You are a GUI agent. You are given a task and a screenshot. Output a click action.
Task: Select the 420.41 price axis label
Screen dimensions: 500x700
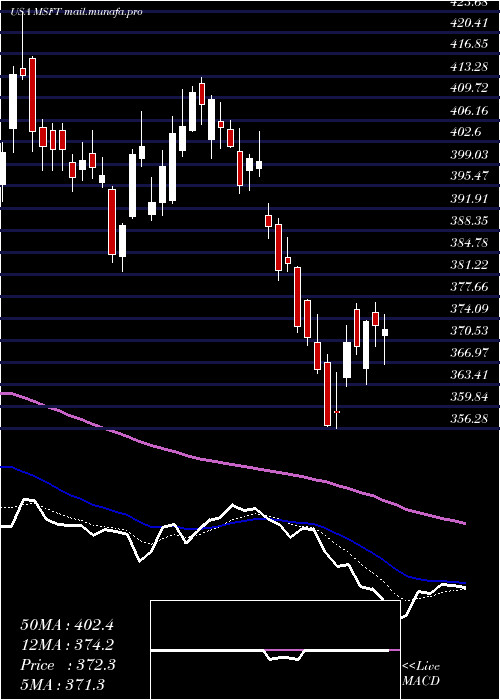click(x=469, y=22)
